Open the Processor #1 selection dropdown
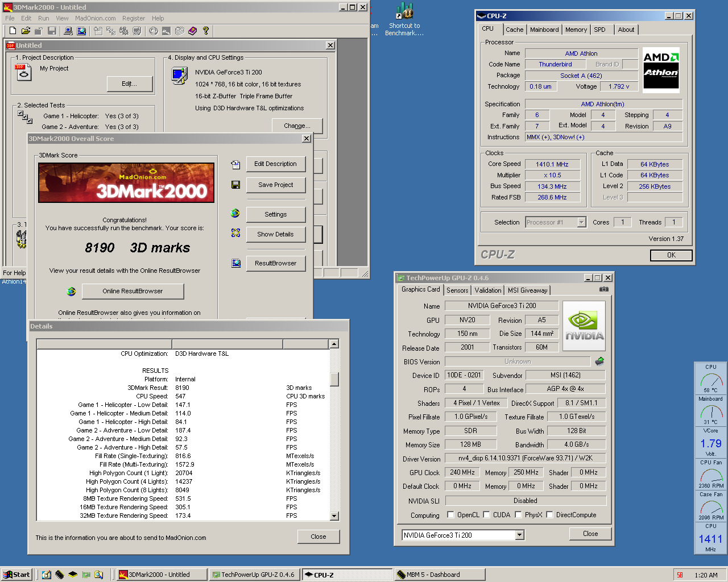This screenshot has height=582, width=728. (581, 222)
